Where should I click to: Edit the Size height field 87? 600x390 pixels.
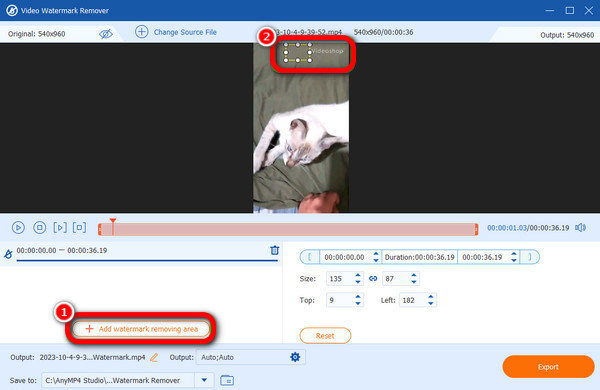click(396, 279)
